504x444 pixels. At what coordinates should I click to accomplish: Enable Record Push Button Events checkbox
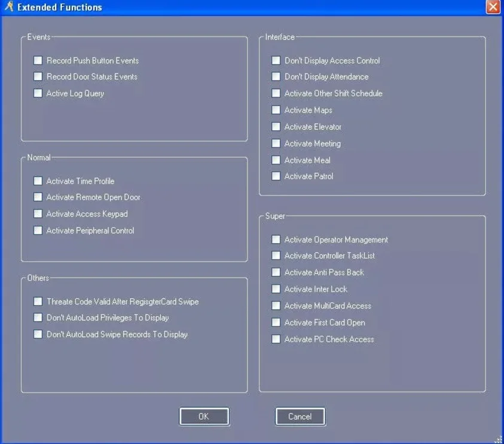38,60
